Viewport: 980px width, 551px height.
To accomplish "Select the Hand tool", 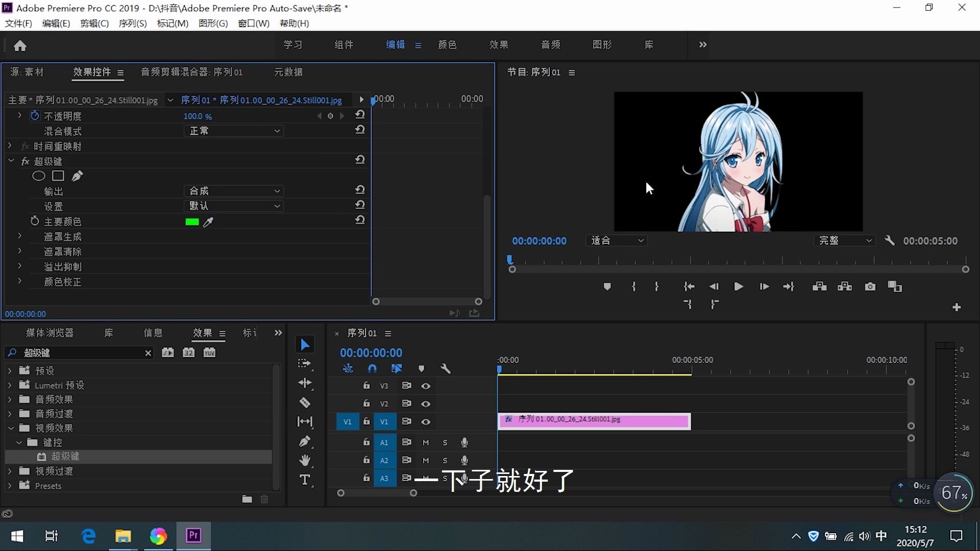I will [x=305, y=460].
